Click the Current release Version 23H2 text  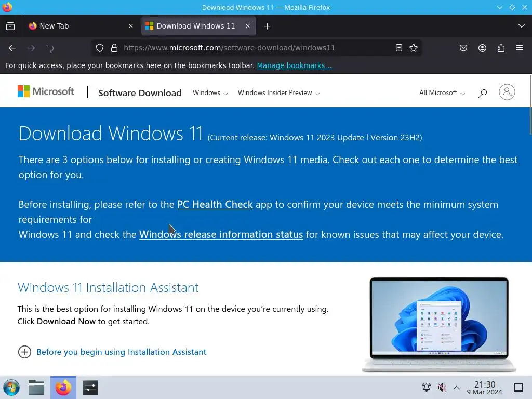(x=315, y=137)
